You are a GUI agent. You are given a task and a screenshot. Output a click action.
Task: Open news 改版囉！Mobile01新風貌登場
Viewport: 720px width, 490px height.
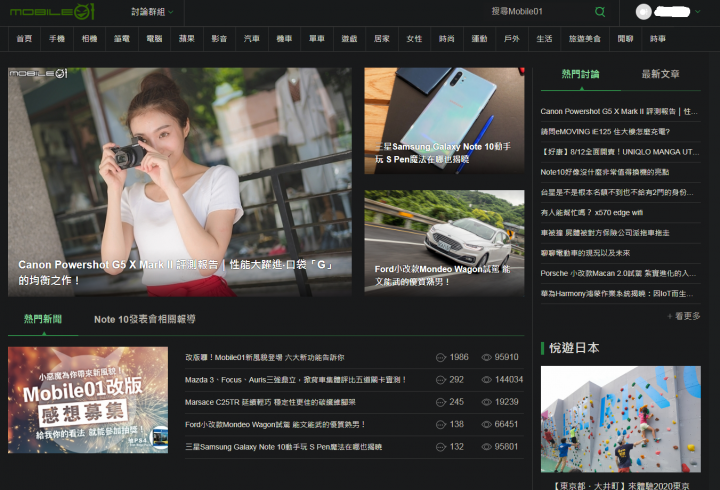click(x=264, y=357)
